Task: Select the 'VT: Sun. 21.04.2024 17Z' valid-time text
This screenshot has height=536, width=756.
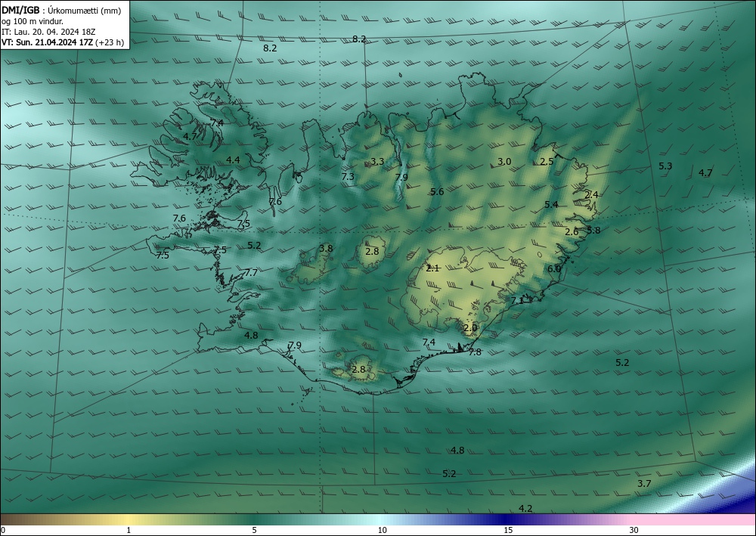Action: tap(47, 42)
